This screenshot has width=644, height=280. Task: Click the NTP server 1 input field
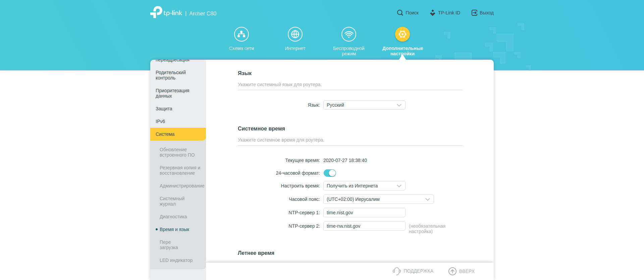point(364,213)
